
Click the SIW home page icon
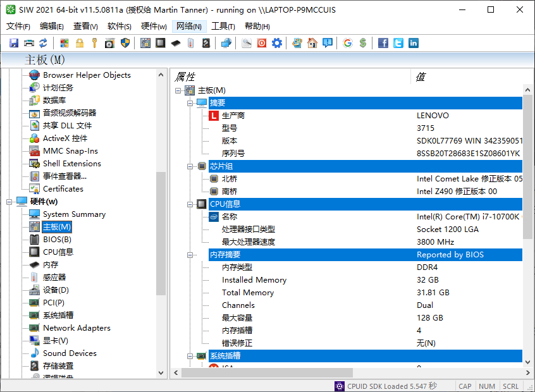(x=313, y=43)
